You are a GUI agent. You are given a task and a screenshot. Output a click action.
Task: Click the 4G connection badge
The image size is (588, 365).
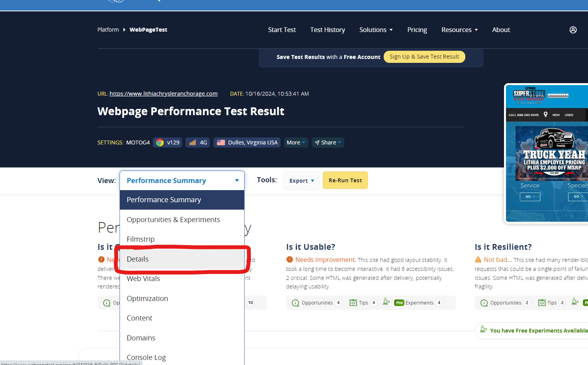coord(198,142)
